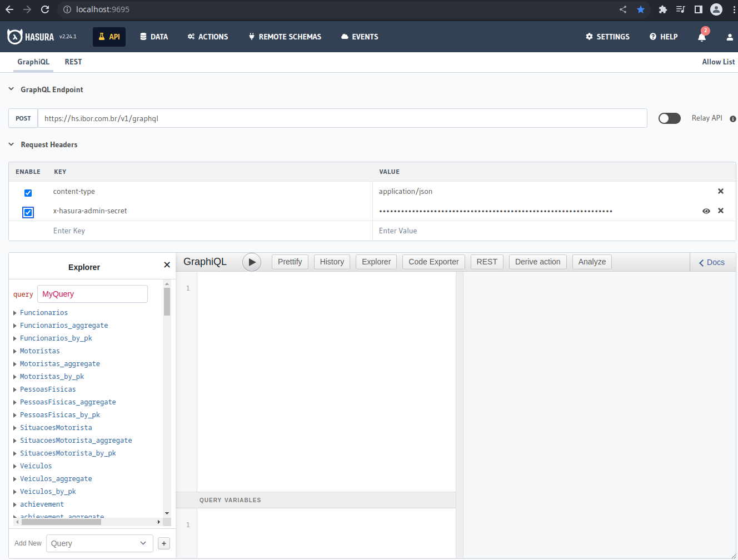Close the Explorer panel
The height and width of the screenshot is (560, 738).
point(167,265)
